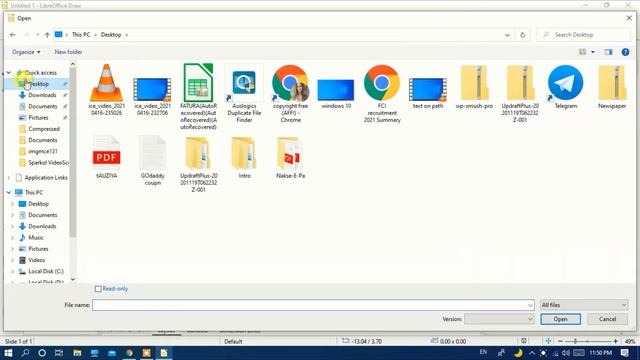The width and height of the screenshot is (640, 360).
Task: Click the change view icon
Action: (x=582, y=52)
